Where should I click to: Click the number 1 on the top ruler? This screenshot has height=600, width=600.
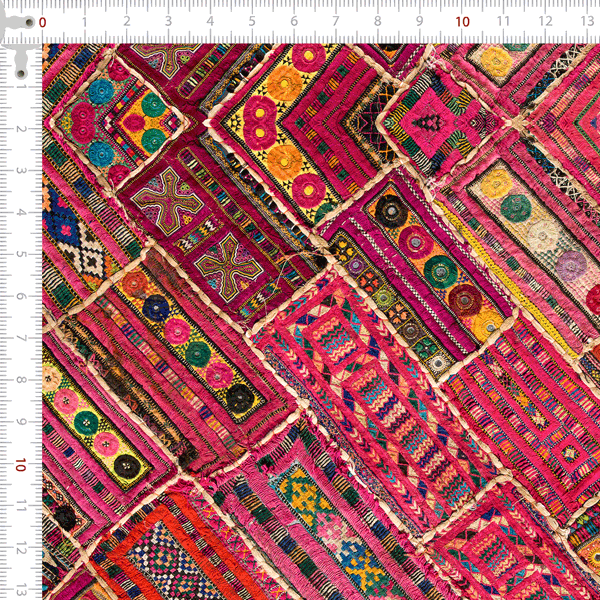(x=85, y=21)
